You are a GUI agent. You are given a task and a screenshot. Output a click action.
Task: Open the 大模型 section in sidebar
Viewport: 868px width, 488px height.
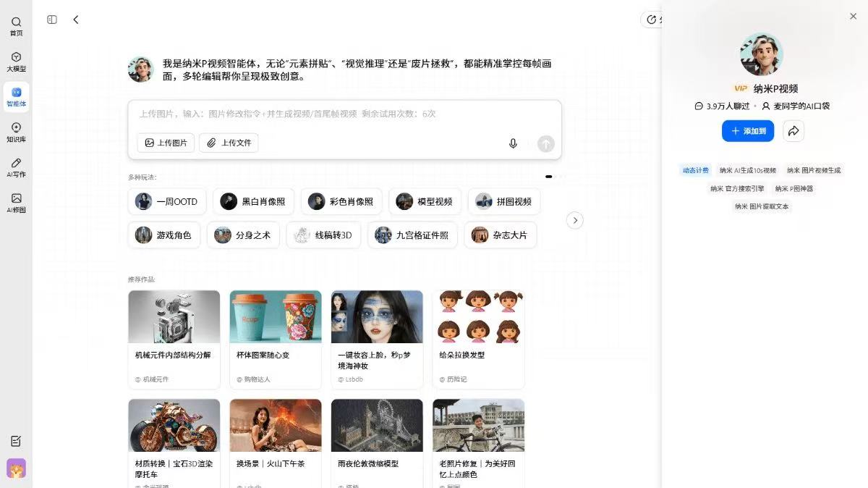tap(16, 62)
